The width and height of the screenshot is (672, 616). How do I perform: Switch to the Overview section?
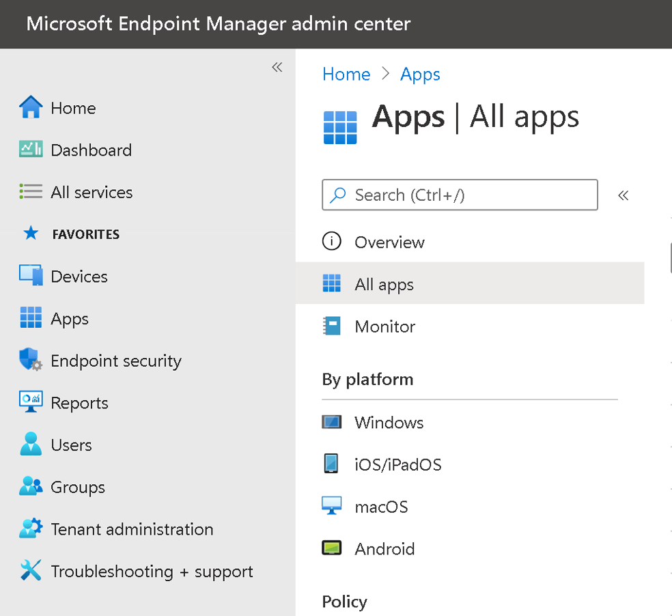point(389,242)
